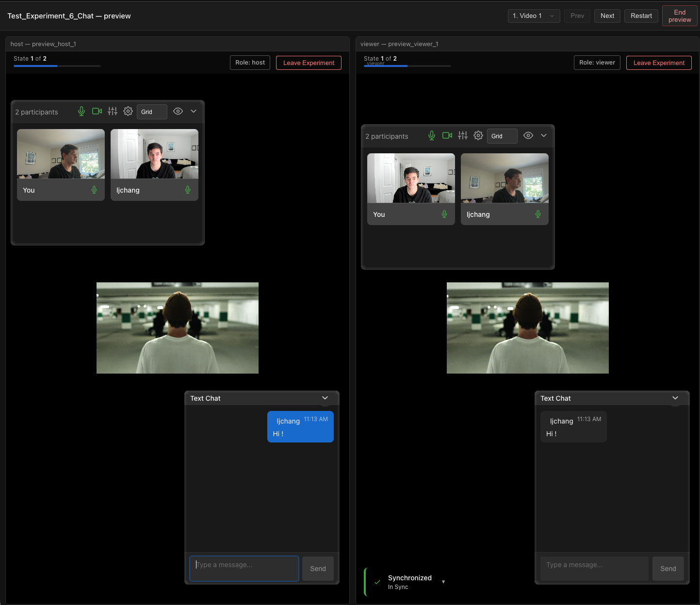Leave Experiment in viewer pane
This screenshot has width=700, height=605.
[x=659, y=63]
